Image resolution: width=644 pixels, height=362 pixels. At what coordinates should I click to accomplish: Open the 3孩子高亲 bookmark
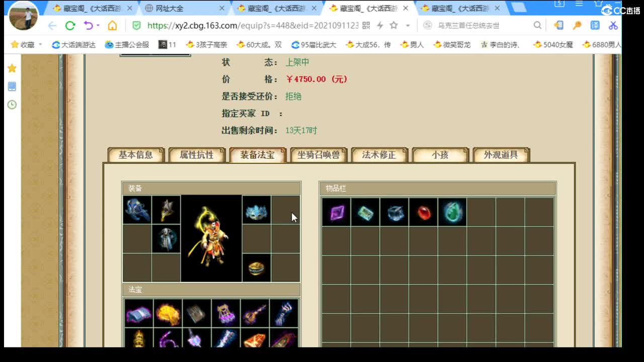pyautogui.click(x=206, y=45)
